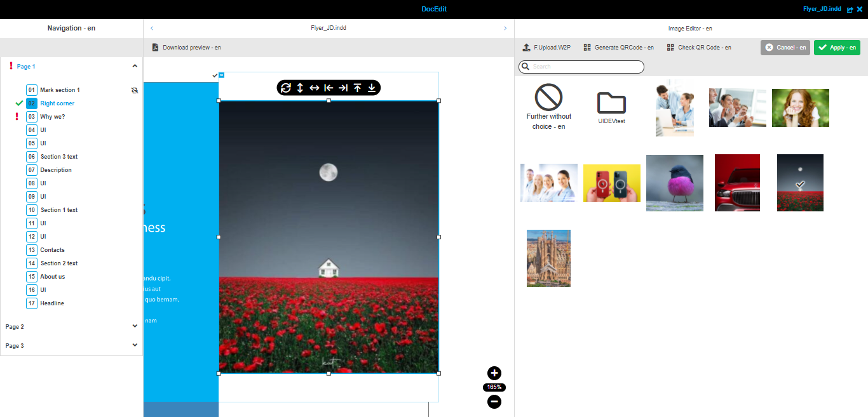Expand the Page 3 section
The image size is (868, 417).
click(135, 345)
